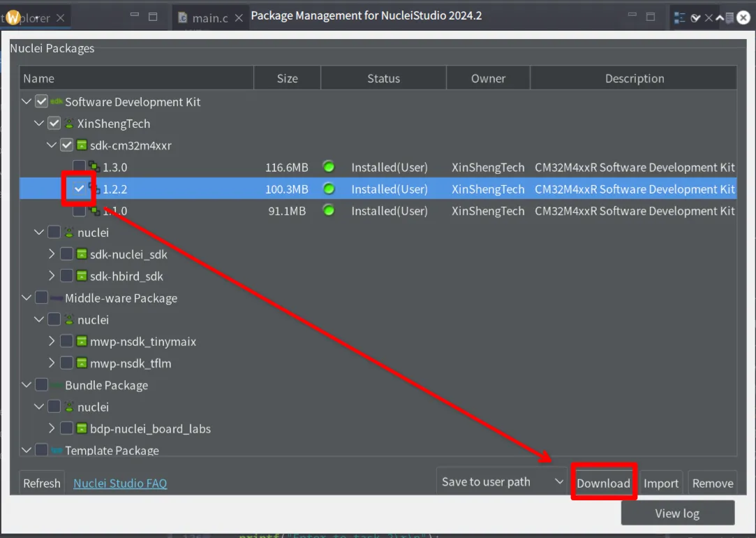
Task: Click the sdk-cm32m4xxr package icon
Action: point(82,145)
